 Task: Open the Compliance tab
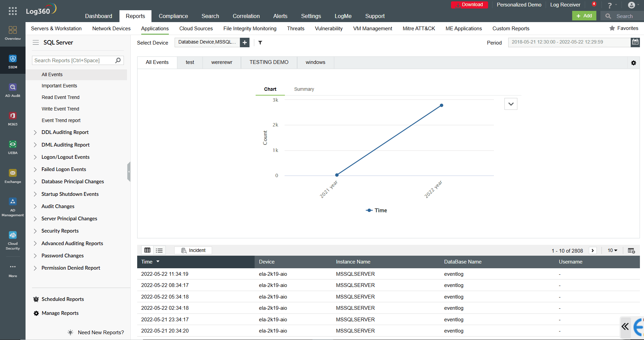coord(173,16)
